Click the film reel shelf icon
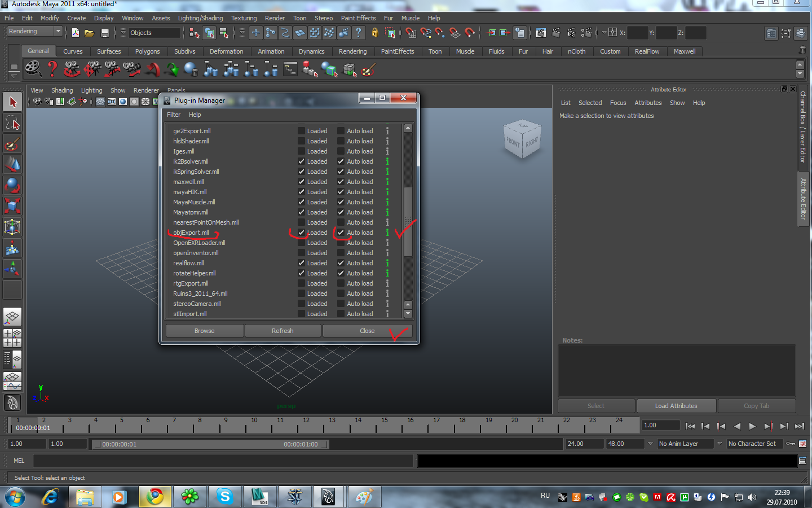This screenshot has height=508, width=812. (33, 69)
